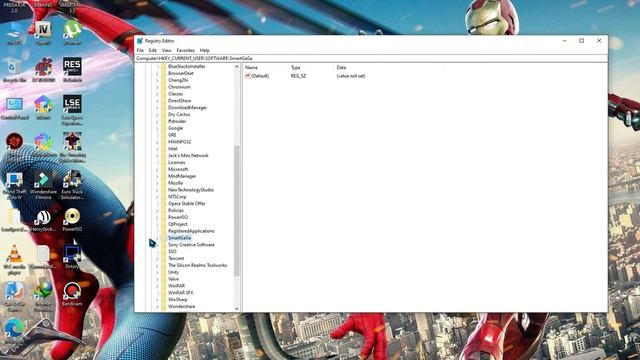Select the Dry Cactus key

tap(179, 115)
